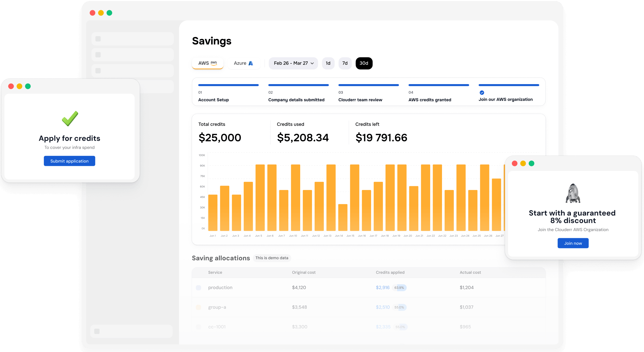Click the Jun 14 bar in chart
The height and width of the screenshot is (352, 644).
(x=343, y=218)
